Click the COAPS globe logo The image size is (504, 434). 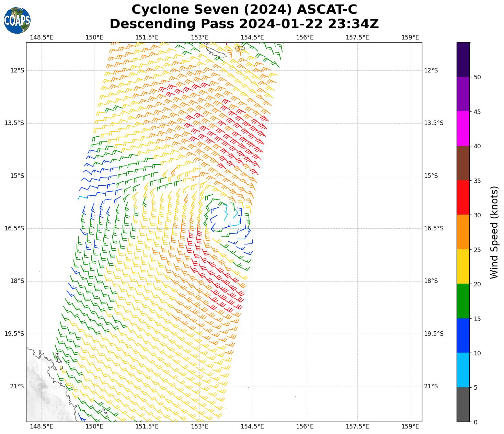pos(17,20)
